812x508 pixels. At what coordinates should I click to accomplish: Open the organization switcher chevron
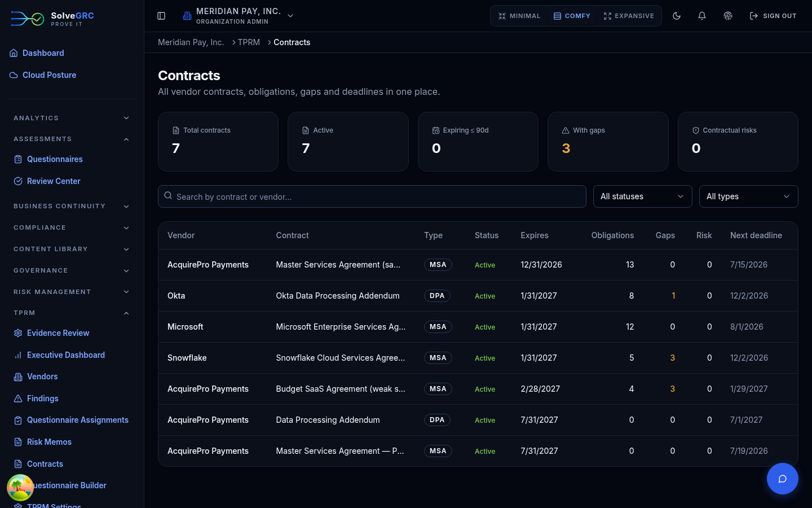(x=290, y=16)
